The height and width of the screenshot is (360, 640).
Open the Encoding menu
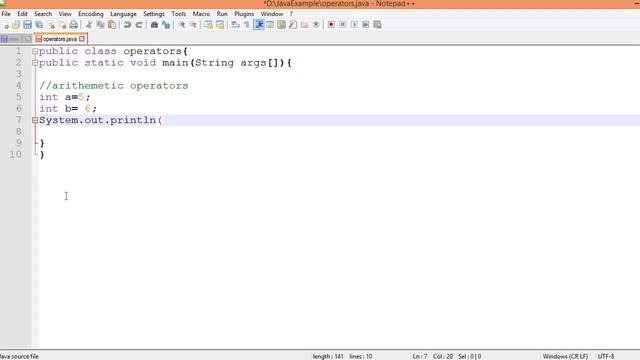point(91,14)
